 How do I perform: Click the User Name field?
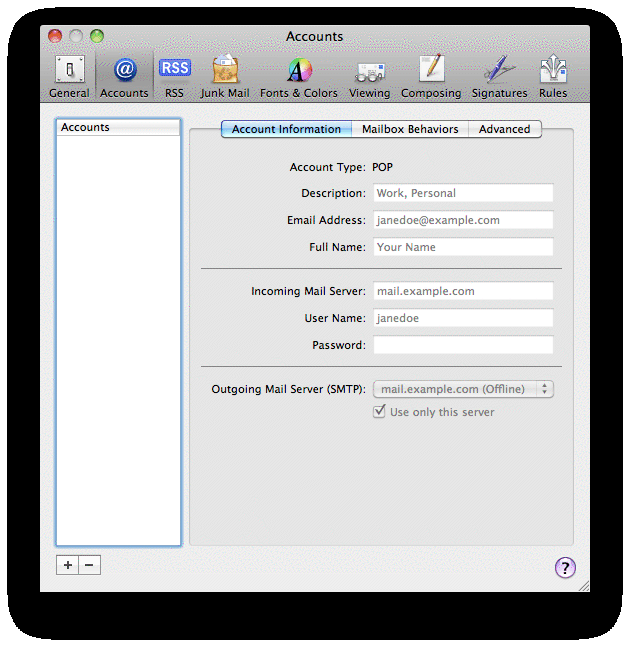coord(463,318)
